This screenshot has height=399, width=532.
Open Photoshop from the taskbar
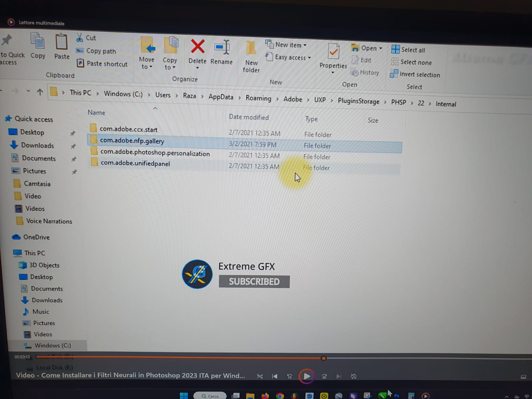pyautogui.click(x=397, y=396)
